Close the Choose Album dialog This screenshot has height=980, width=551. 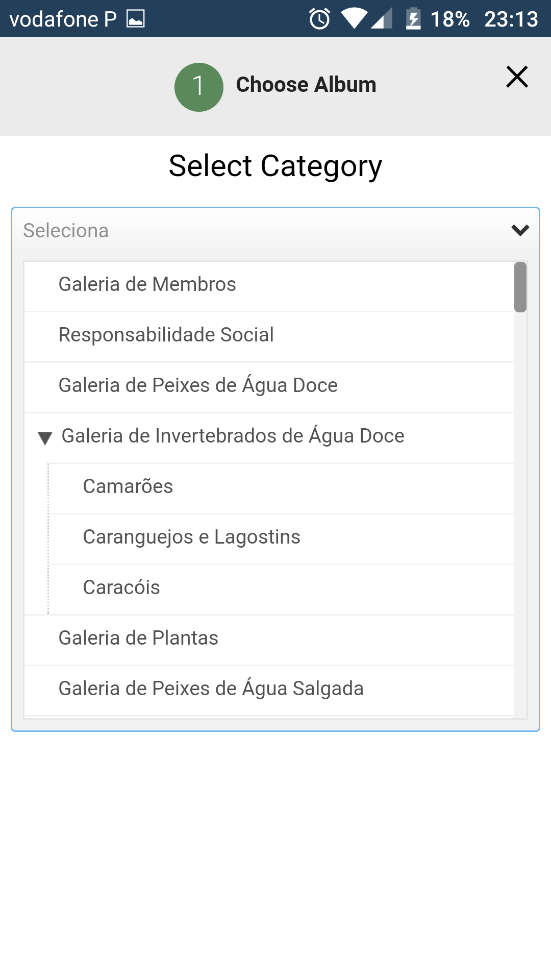[517, 77]
